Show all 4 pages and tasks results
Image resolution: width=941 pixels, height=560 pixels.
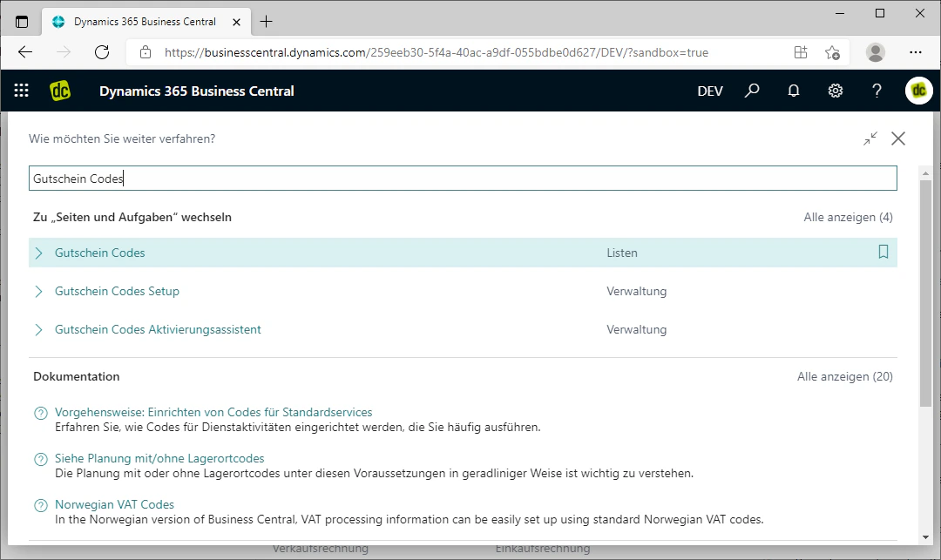click(x=848, y=217)
